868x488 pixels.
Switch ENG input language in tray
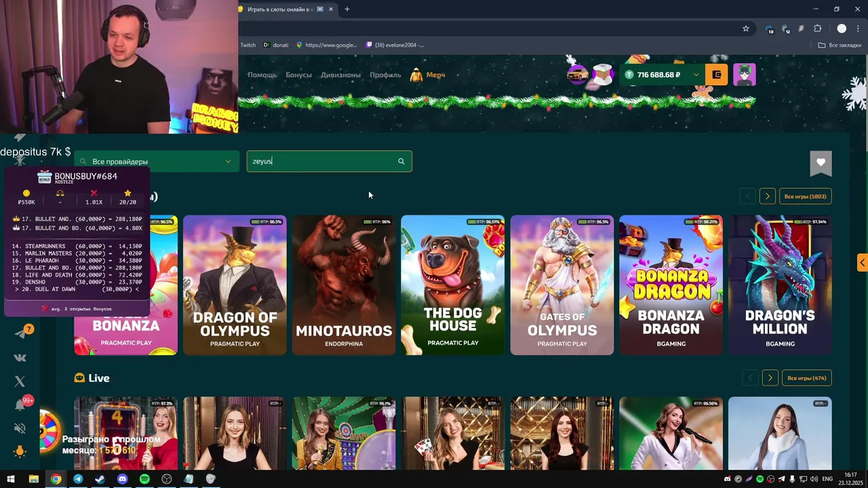(827, 479)
